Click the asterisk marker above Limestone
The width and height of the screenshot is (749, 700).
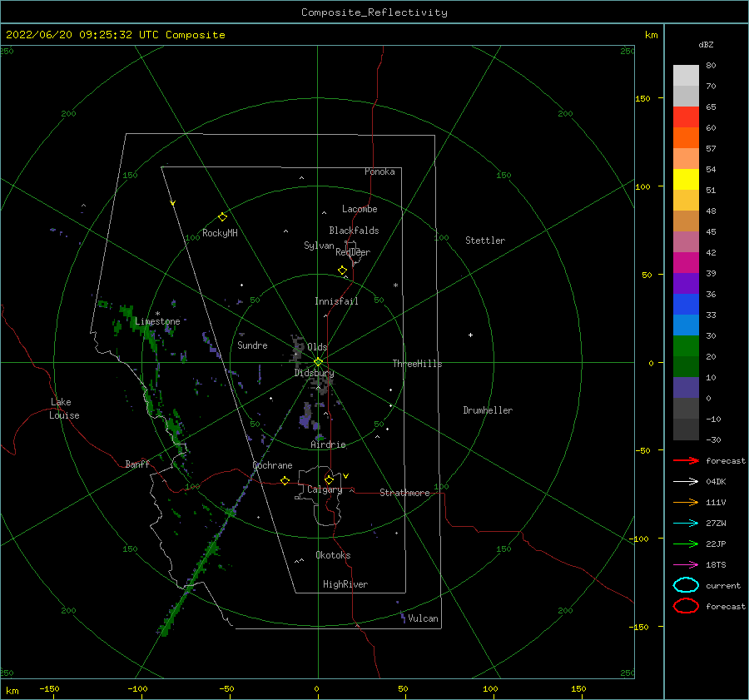tap(157, 314)
